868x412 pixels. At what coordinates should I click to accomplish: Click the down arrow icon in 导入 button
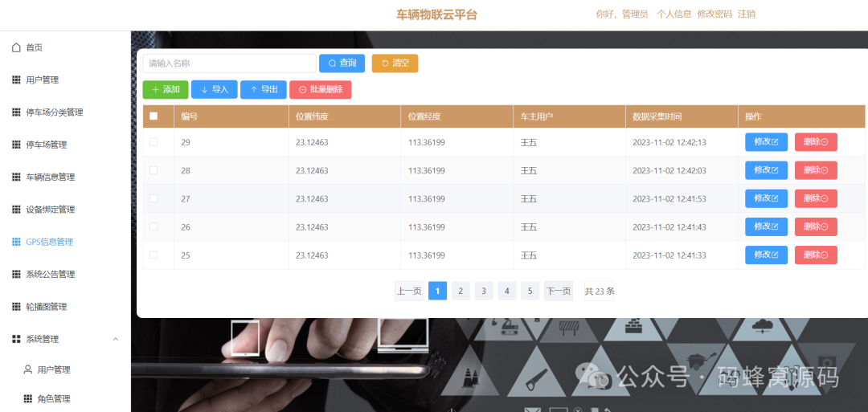(x=204, y=90)
